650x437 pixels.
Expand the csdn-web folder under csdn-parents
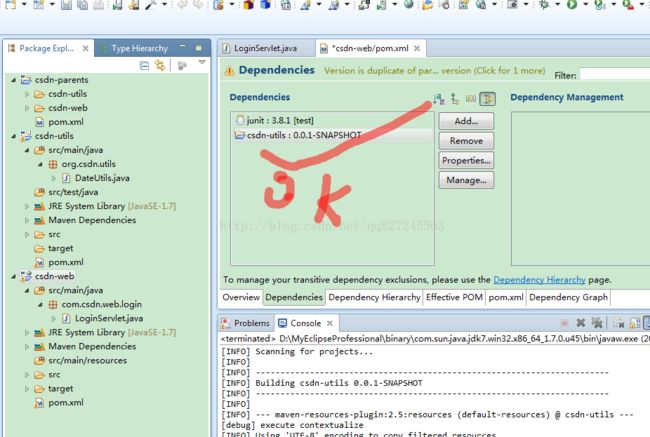point(27,108)
